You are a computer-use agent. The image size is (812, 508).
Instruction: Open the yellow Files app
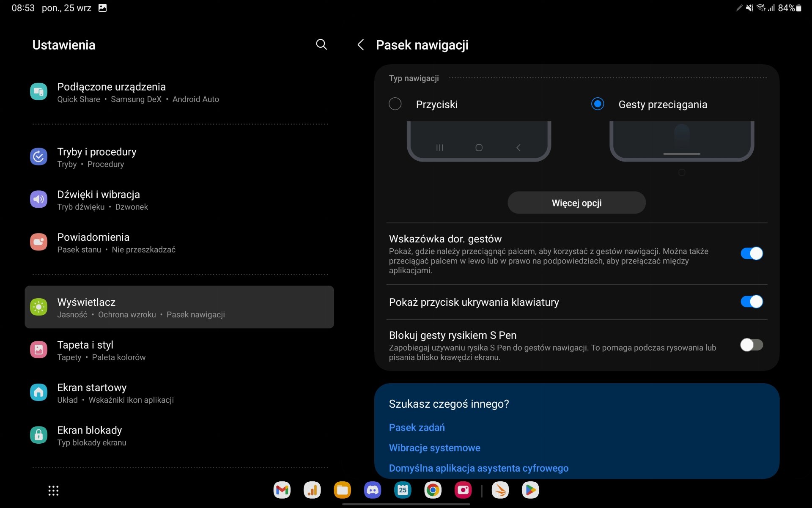click(x=342, y=490)
